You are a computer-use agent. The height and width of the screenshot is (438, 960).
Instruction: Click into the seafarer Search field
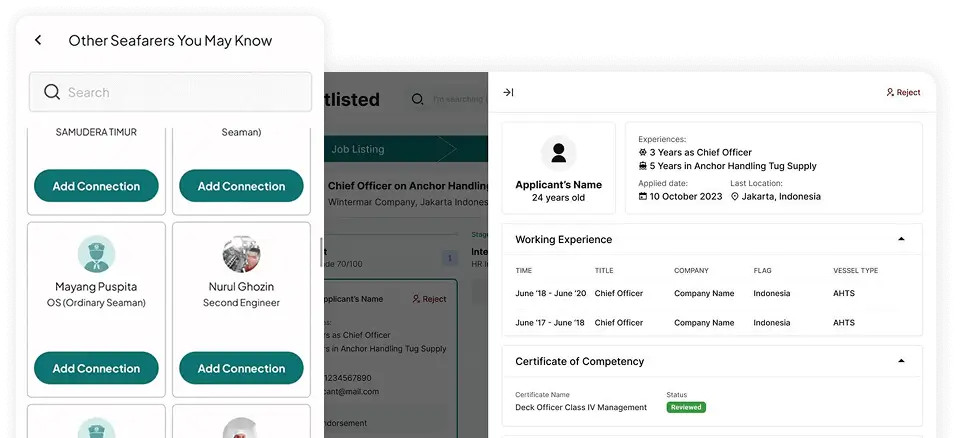pos(180,92)
